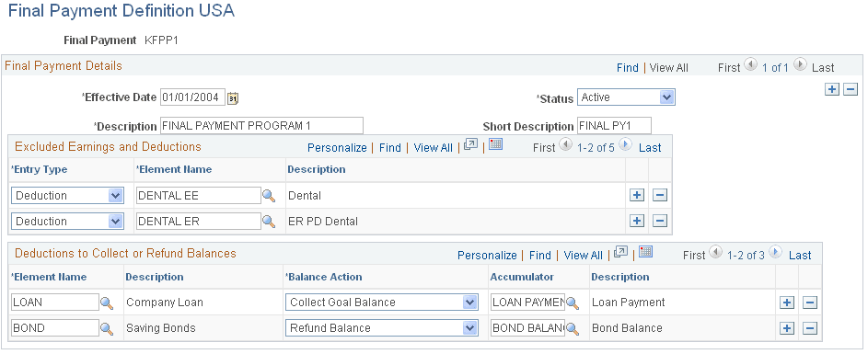The height and width of the screenshot is (354, 868).
Task: Click the Company Loan description text
Action: coord(165,303)
